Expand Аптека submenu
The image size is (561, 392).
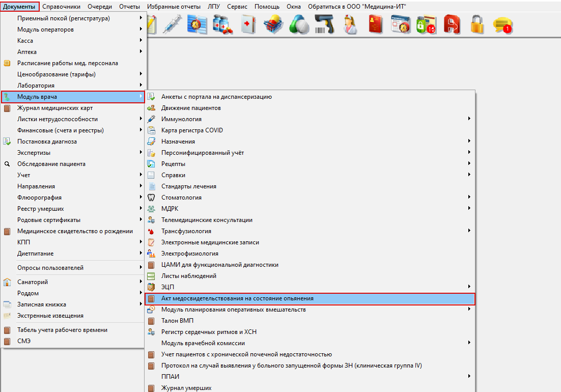click(x=73, y=52)
